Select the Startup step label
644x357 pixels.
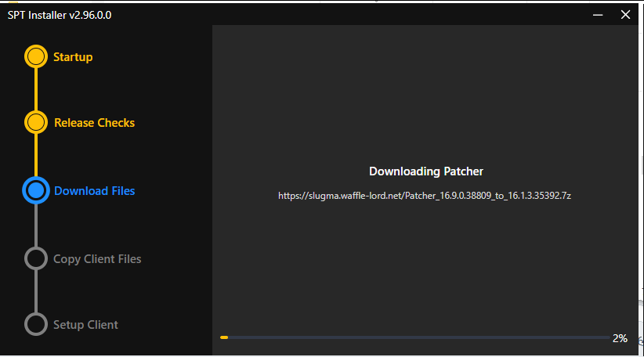[x=73, y=57]
